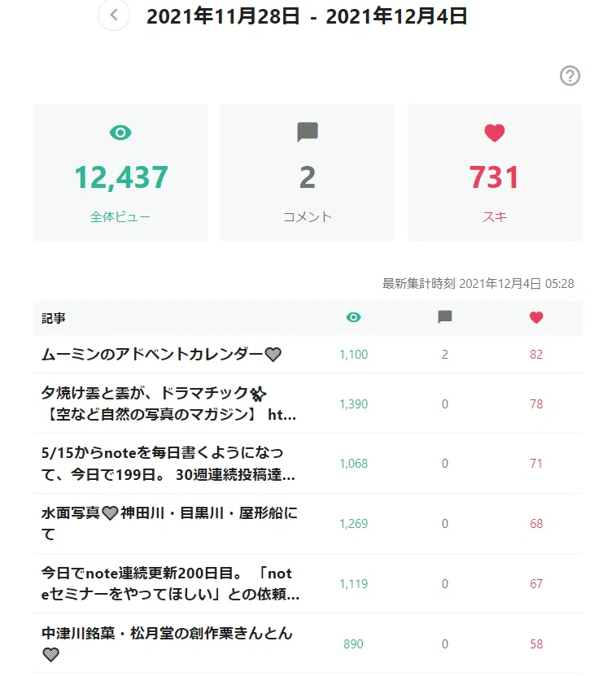Open the help question mark icon

point(570,76)
